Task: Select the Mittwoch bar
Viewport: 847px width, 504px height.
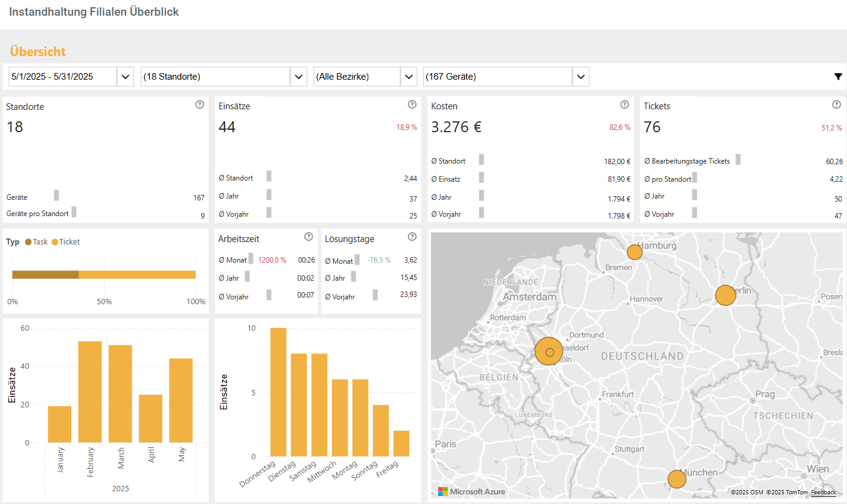Action: [340, 418]
